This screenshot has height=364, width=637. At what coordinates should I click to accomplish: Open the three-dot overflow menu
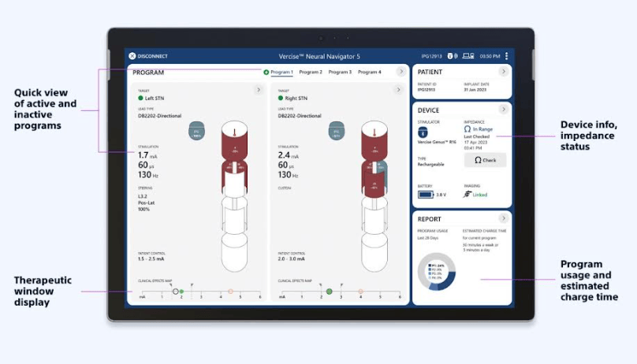click(x=507, y=56)
